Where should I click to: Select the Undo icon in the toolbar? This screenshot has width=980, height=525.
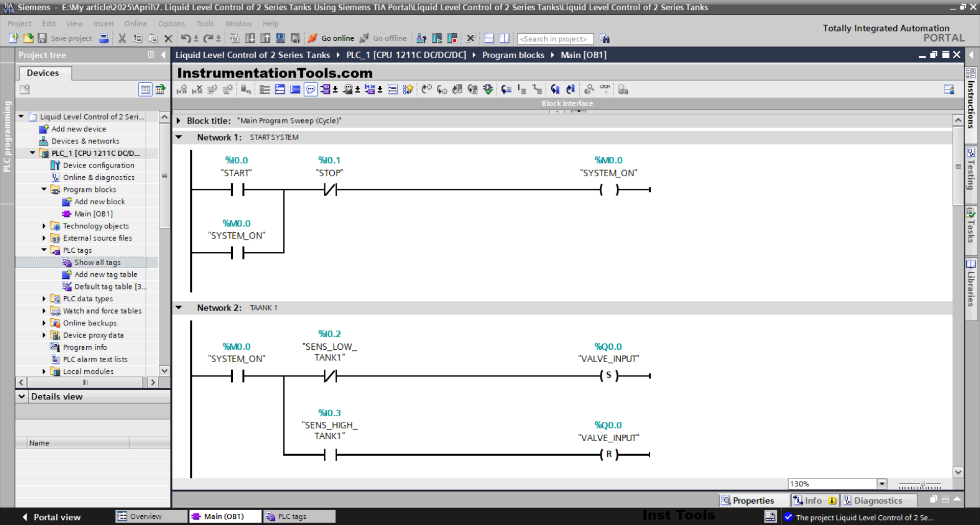click(185, 38)
